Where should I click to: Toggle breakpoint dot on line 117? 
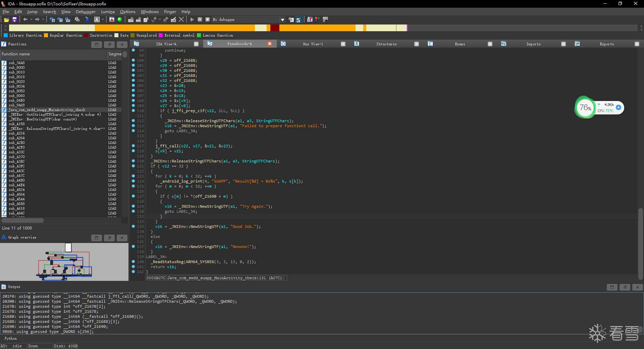click(x=133, y=146)
